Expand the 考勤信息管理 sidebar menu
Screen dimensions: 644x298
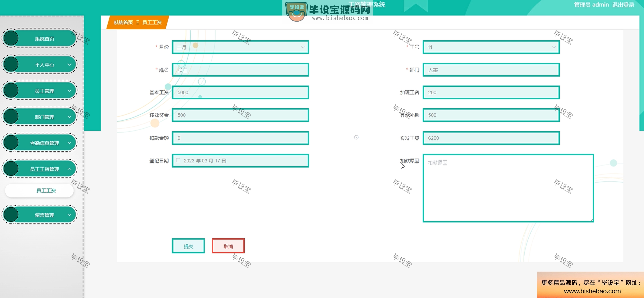(x=39, y=143)
